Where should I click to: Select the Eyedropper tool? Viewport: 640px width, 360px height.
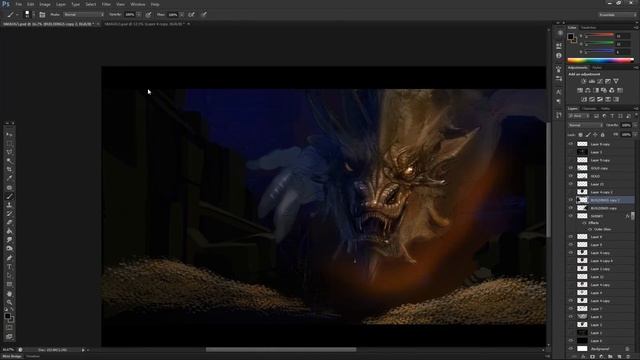(9, 178)
